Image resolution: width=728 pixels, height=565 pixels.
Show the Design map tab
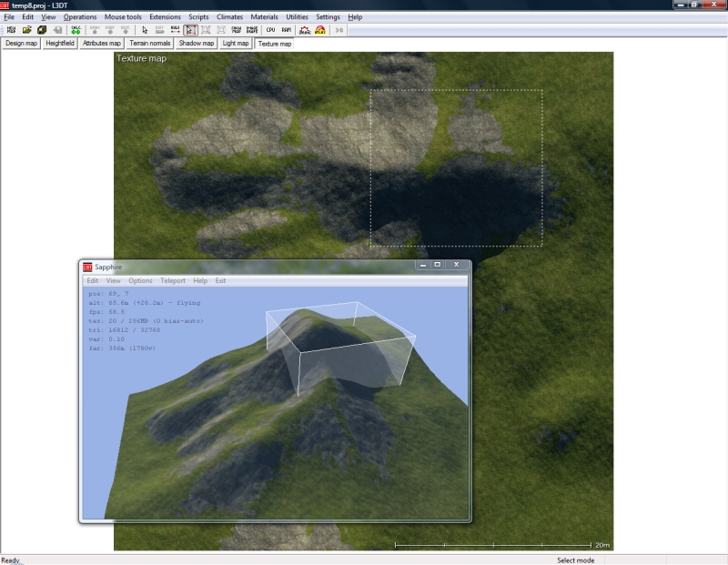click(21, 43)
